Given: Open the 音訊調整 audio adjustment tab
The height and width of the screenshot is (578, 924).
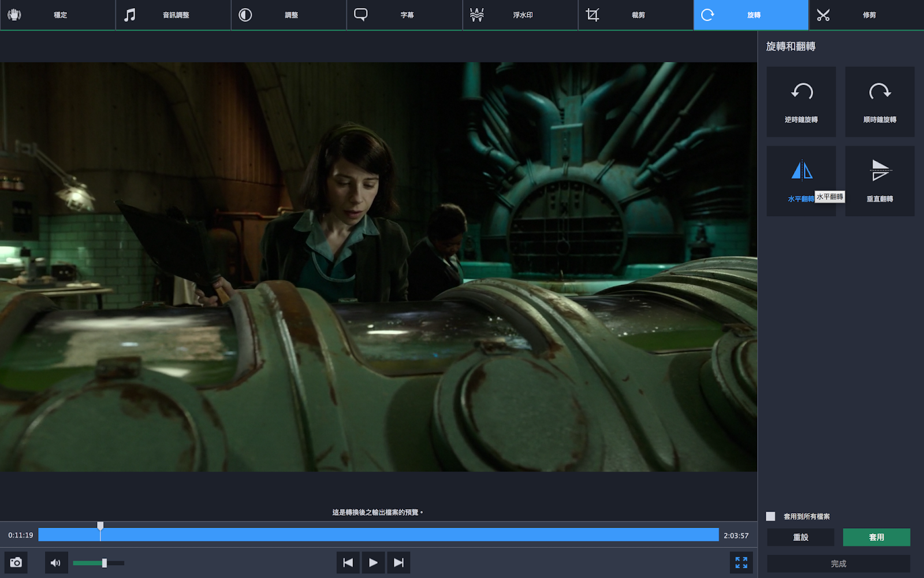Looking at the screenshot, I should coord(173,15).
